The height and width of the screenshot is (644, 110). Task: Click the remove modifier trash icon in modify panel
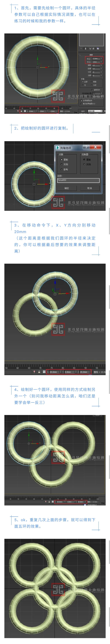[93, 49]
